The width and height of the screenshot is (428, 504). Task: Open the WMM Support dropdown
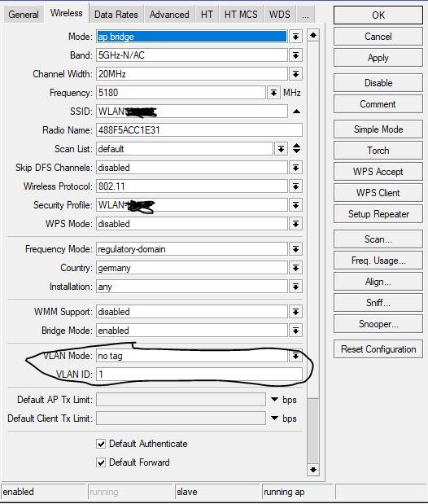[295, 312]
